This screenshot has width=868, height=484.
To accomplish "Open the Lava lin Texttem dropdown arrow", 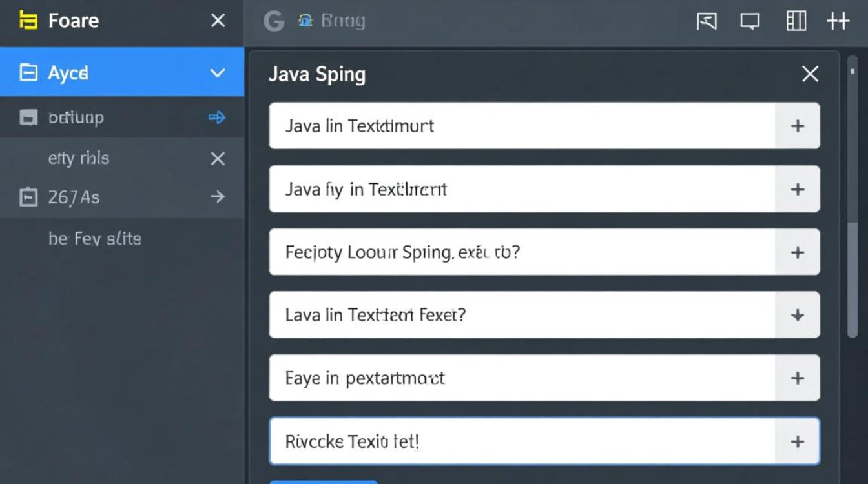I will (x=798, y=315).
